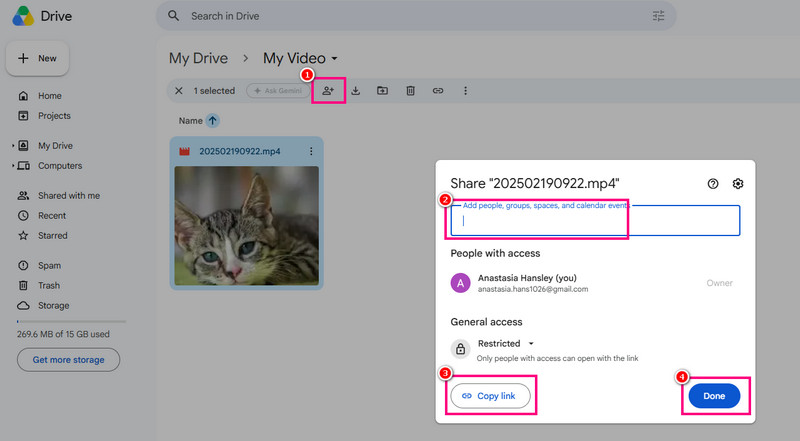Click the Owner role label
The width and height of the screenshot is (800, 441).
click(719, 283)
